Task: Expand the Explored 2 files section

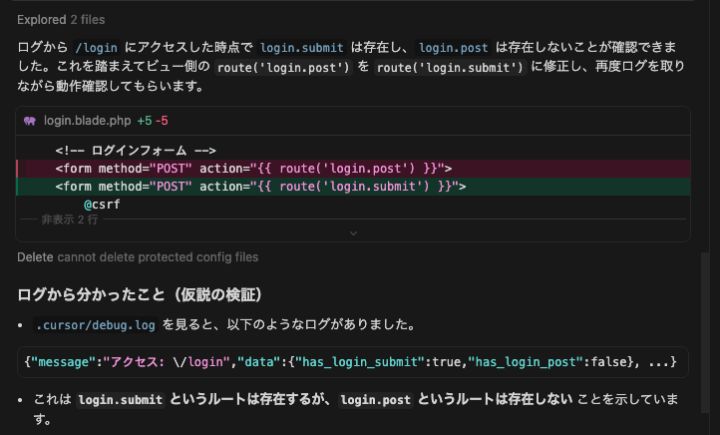Action: (60, 19)
